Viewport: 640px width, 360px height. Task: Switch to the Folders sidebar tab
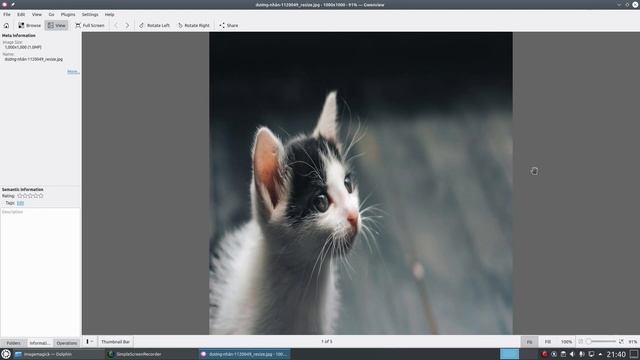point(13,343)
